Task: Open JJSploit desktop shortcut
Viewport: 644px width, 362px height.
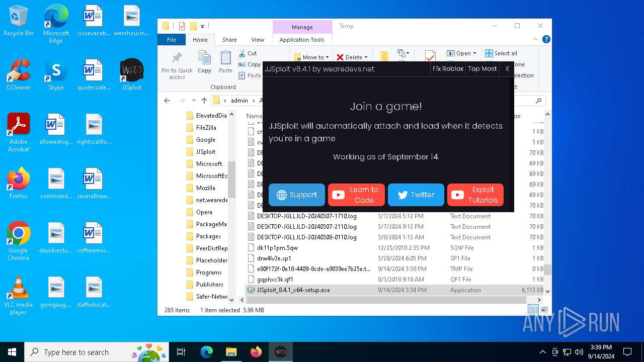Action: pyautogui.click(x=132, y=75)
